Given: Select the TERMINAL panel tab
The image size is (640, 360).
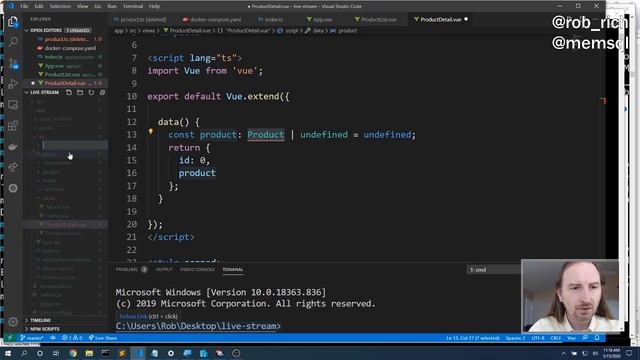Looking at the screenshot, I should pyautogui.click(x=233, y=270).
